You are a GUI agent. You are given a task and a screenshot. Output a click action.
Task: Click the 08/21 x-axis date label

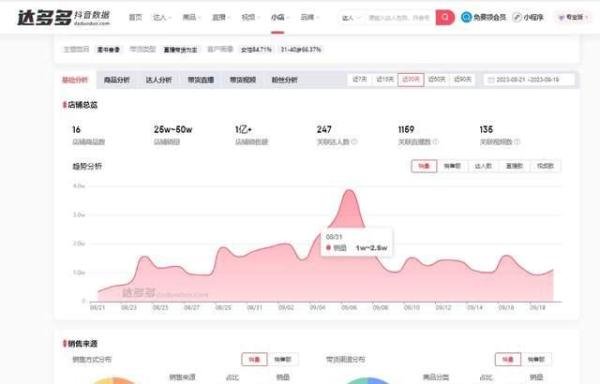pyautogui.click(x=97, y=308)
